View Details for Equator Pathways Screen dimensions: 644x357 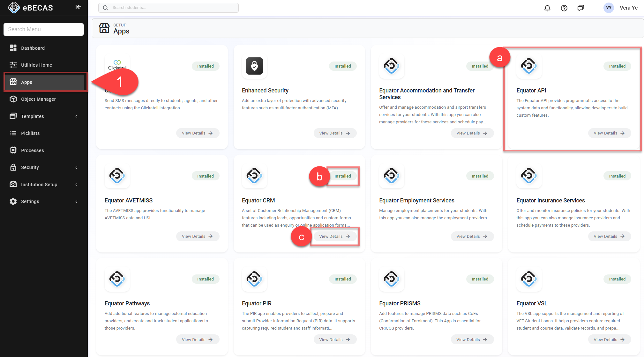click(x=198, y=339)
